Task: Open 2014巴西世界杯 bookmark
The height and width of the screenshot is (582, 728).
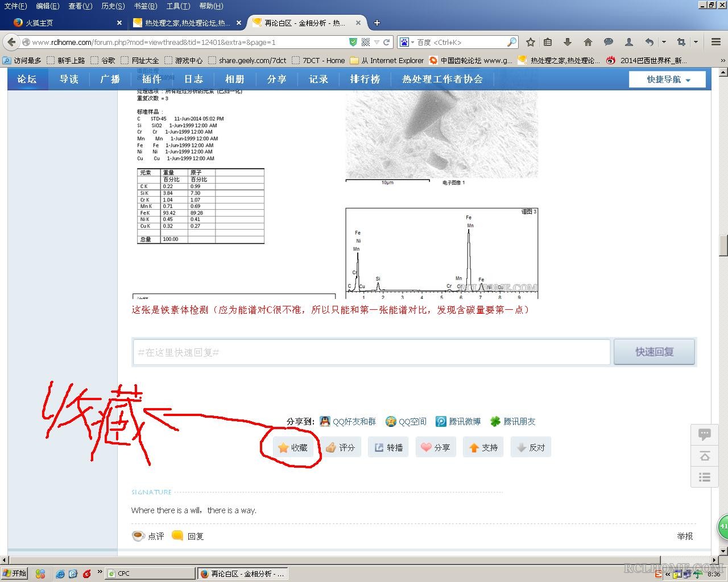Action: [x=647, y=60]
